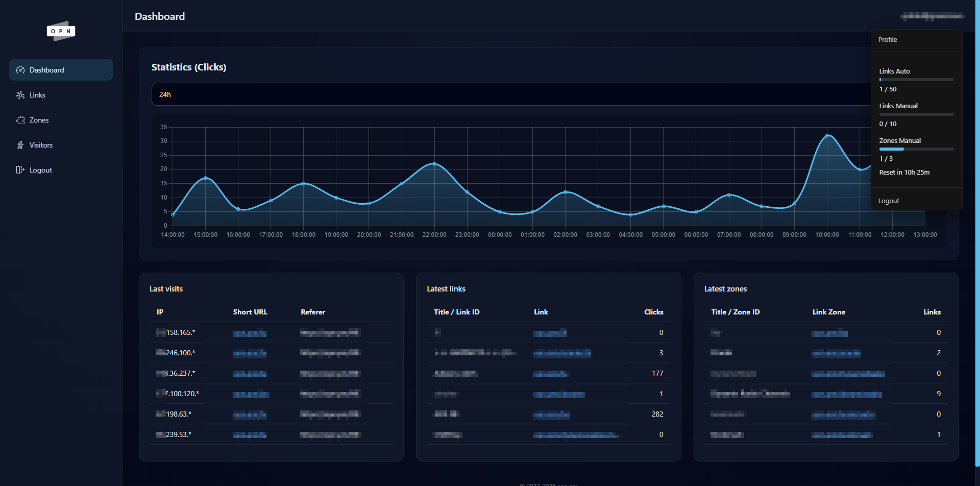Open the link with 282 clicks in Latest links
The height and width of the screenshot is (486, 980).
[551, 414]
